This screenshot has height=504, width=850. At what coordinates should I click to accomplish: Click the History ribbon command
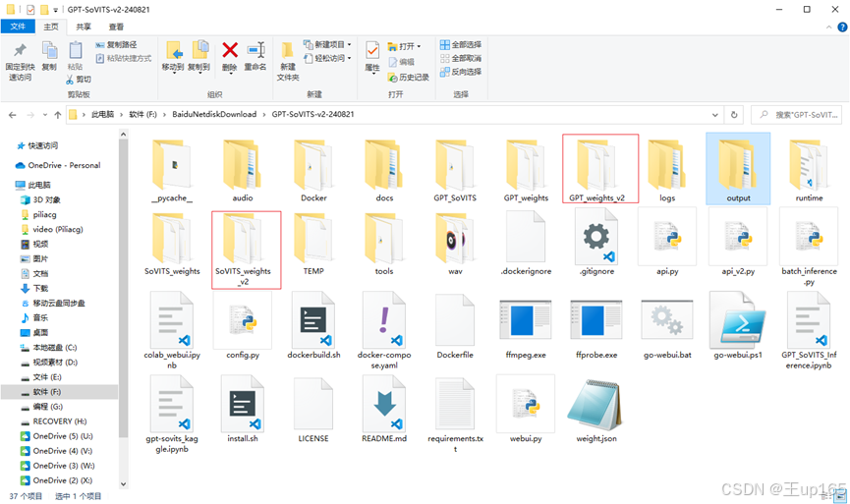click(409, 78)
